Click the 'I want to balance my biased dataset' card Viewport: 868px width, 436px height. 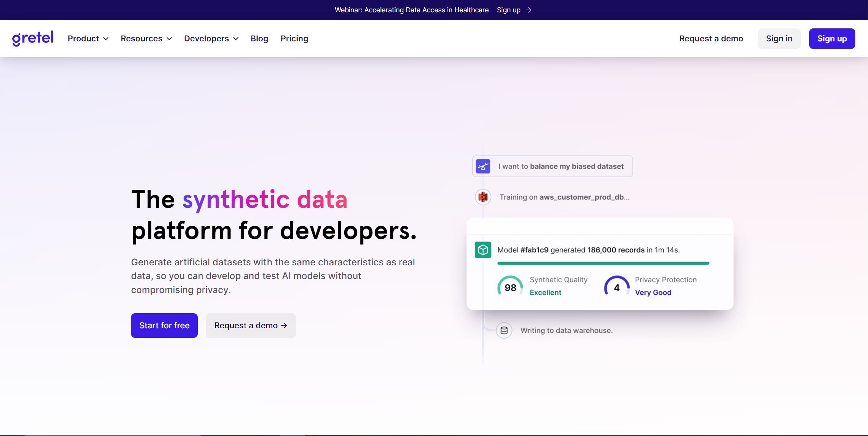[x=552, y=166]
